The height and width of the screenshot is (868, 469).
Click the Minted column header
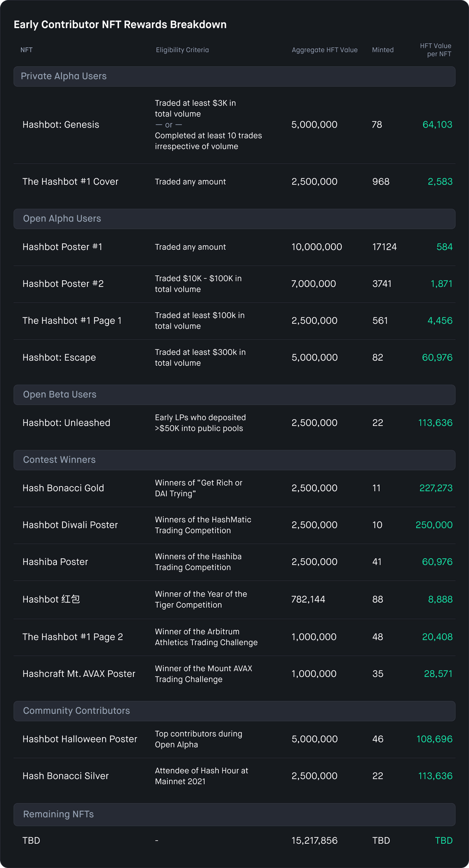click(x=383, y=50)
